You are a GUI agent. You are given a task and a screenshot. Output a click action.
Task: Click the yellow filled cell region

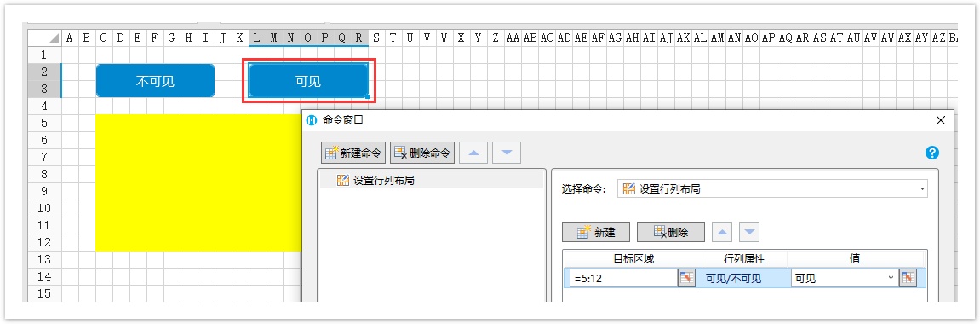[198, 182]
